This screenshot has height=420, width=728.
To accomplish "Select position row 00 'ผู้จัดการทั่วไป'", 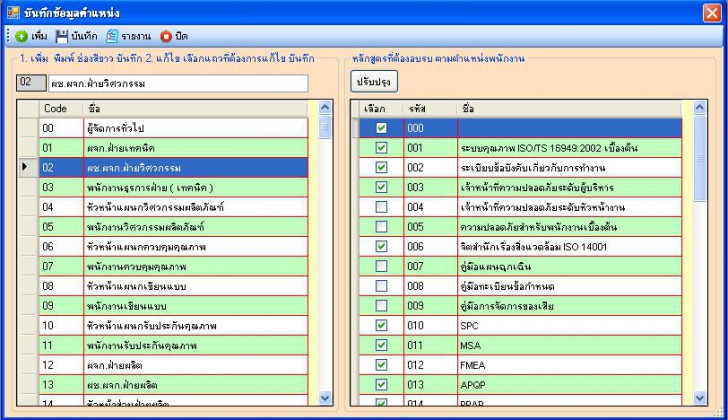I will [x=173, y=128].
